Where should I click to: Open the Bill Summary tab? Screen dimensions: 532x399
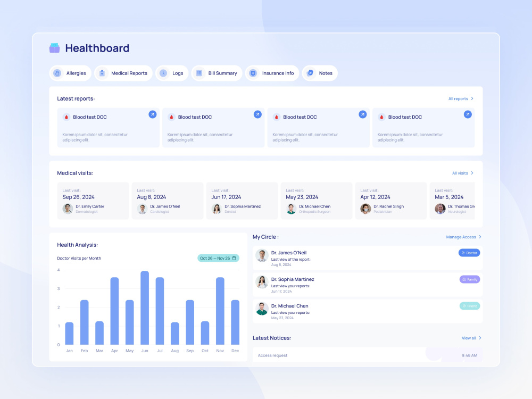coord(217,73)
